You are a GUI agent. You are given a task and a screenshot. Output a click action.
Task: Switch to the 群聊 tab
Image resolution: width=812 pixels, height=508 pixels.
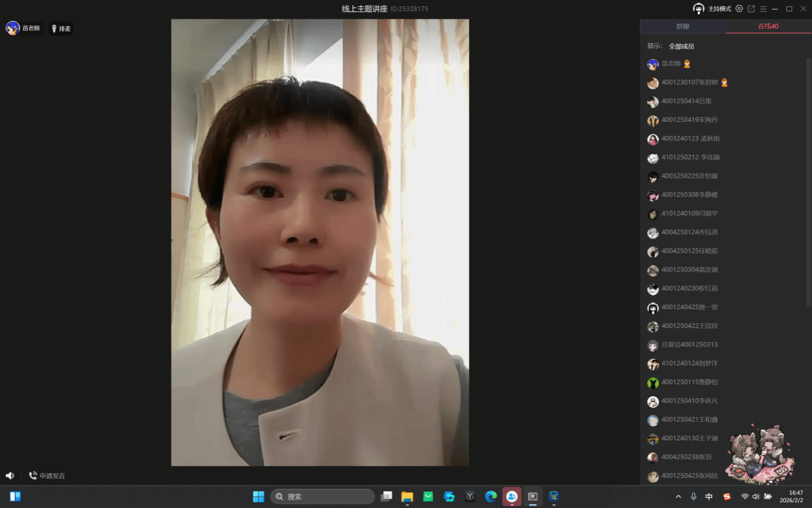pyautogui.click(x=682, y=26)
